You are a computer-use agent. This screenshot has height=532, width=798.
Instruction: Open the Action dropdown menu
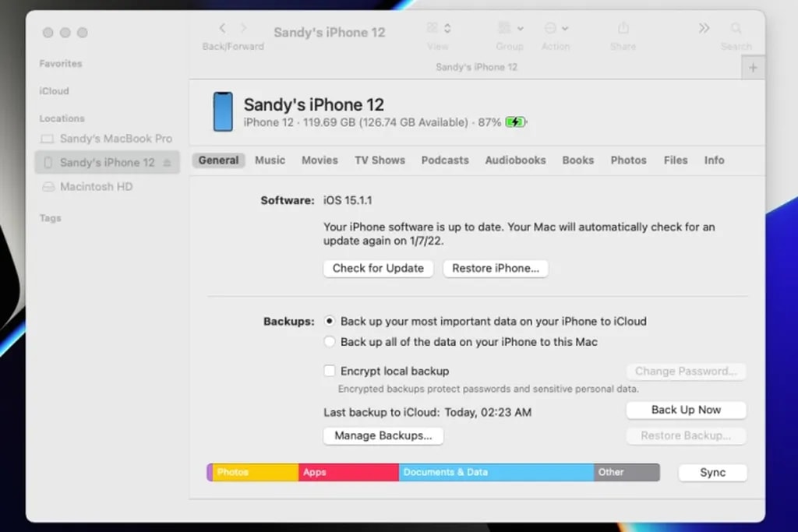coord(556,29)
